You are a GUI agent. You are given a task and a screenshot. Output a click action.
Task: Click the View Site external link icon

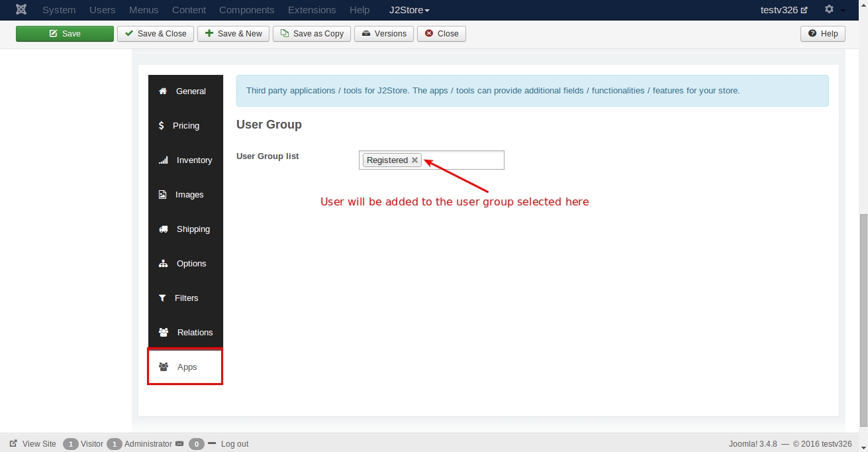click(x=13, y=444)
